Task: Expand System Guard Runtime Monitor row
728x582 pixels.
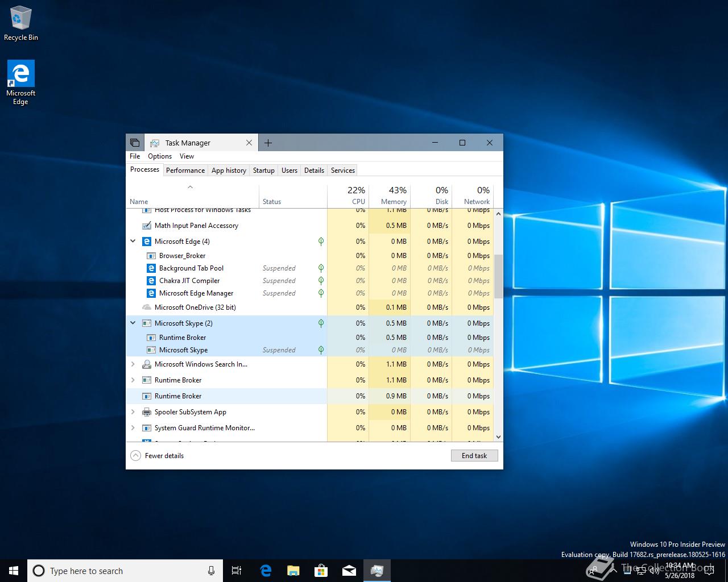Action: (133, 428)
